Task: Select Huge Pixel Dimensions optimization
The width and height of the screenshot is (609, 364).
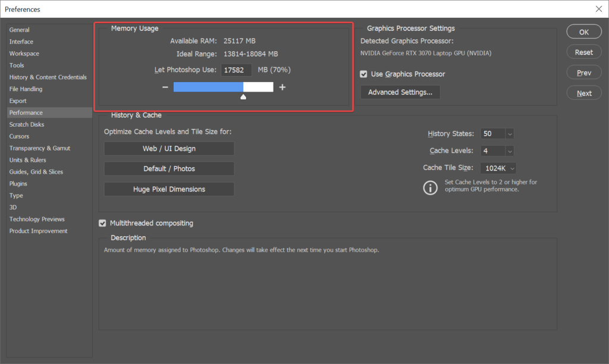Action: click(169, 189)
